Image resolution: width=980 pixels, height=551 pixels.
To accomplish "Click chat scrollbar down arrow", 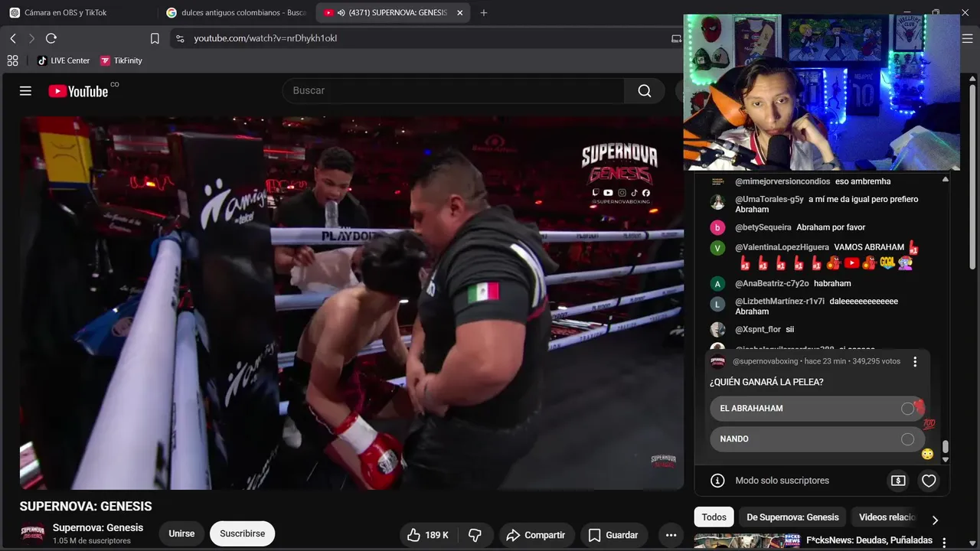I will click(x=946, y=460).
